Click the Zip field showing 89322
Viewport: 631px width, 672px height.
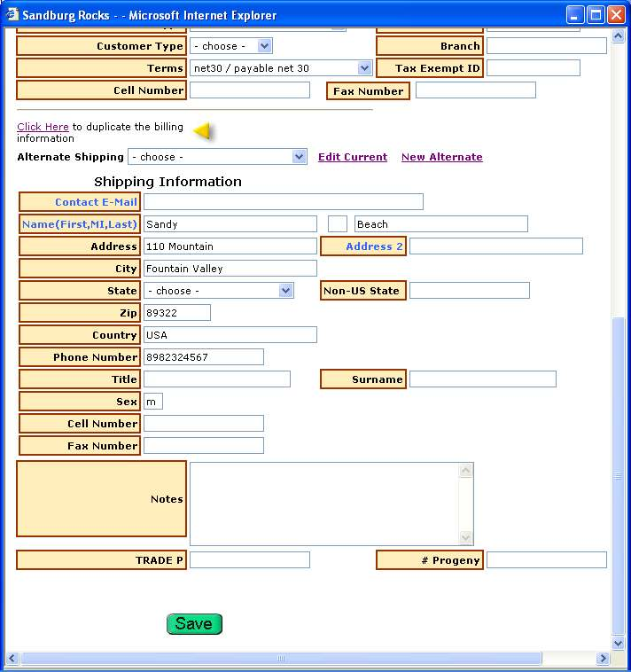pyautogui.click(x=176, y=313)
